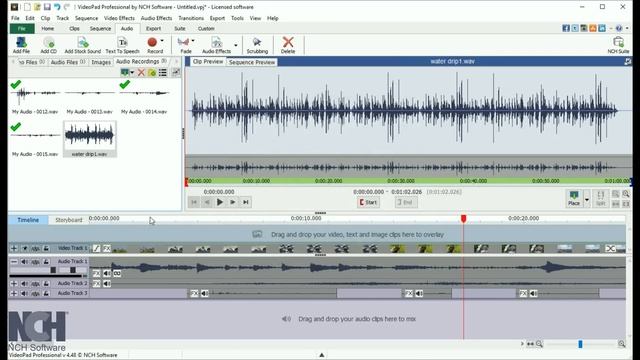Viewport: 640px width, 360px height.
Task: Click the red Delete toolbar icon
Action: [288, 45]
